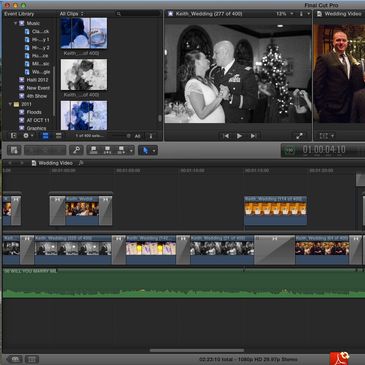Open the All Clips filter dropdown

(x=71, y=14)
